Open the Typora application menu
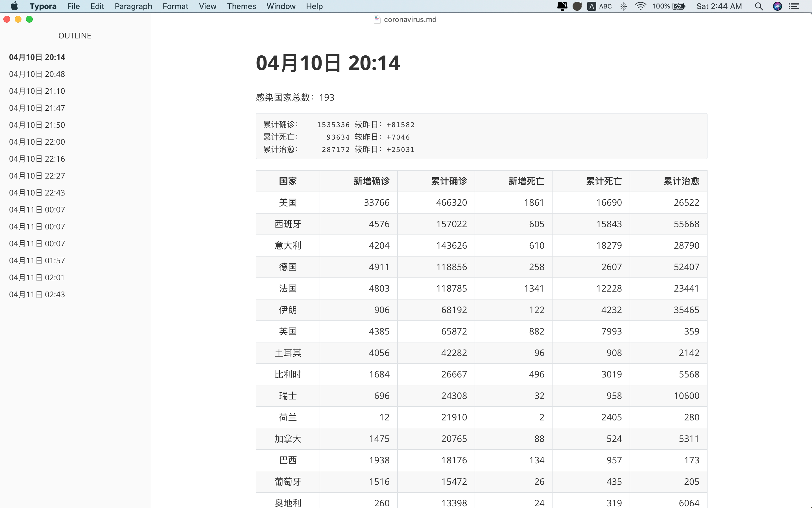This screenshot has height=508, width=812. [x=43, y=6]
